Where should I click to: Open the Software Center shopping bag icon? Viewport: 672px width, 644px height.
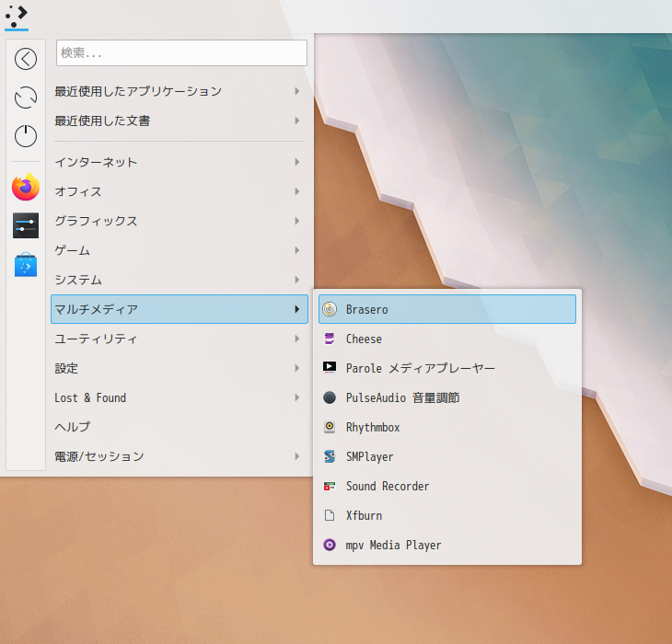pos(26,264)
